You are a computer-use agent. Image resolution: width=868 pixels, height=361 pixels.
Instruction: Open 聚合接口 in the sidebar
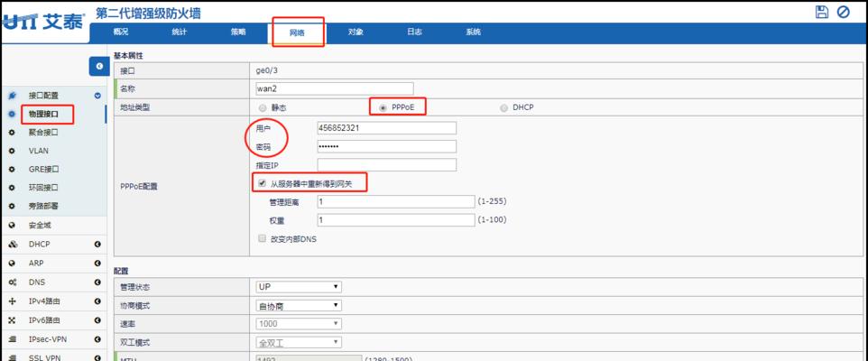43,133
